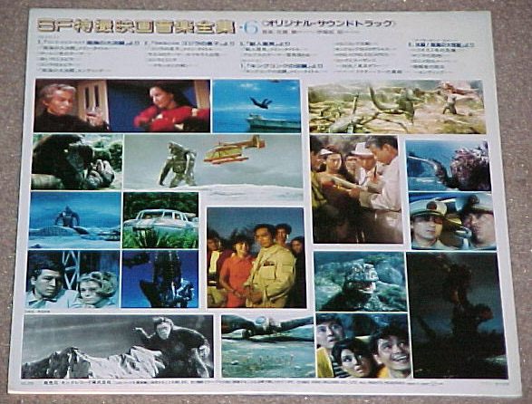This screenshot has height=404, width=532.
Task: Open the photo of robot ape on blue ice dome
Action: 75,220
